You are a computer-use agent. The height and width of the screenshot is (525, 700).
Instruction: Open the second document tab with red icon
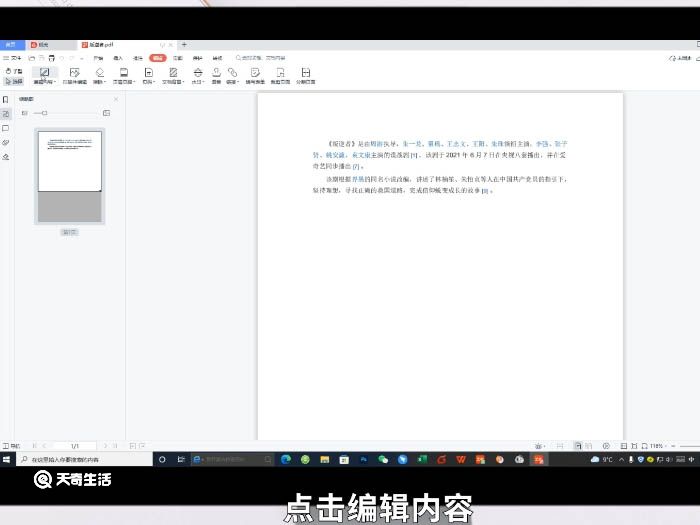(51, 45)
